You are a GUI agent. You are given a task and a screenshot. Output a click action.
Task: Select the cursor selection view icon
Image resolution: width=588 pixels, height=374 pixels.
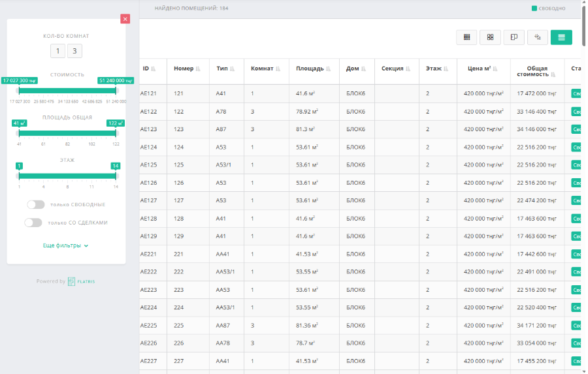tap(537, 37)
